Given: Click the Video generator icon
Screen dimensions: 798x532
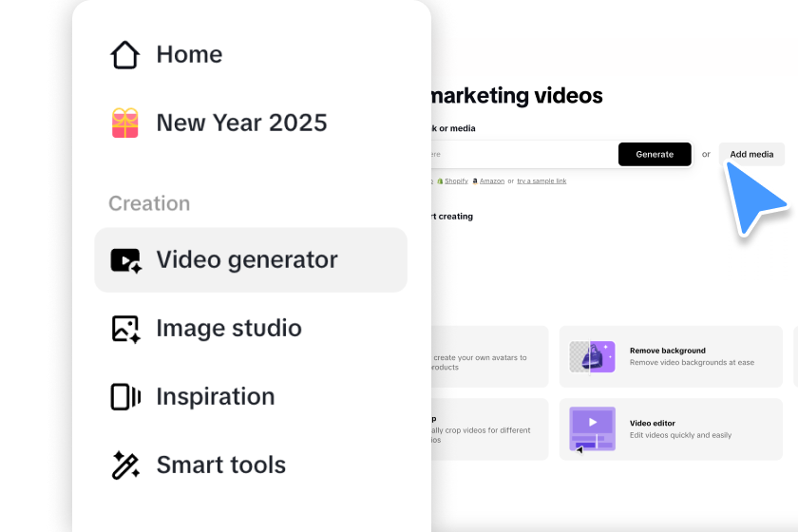Looking at the screenshot, I should pyautogui.click(x=125, y=260).
